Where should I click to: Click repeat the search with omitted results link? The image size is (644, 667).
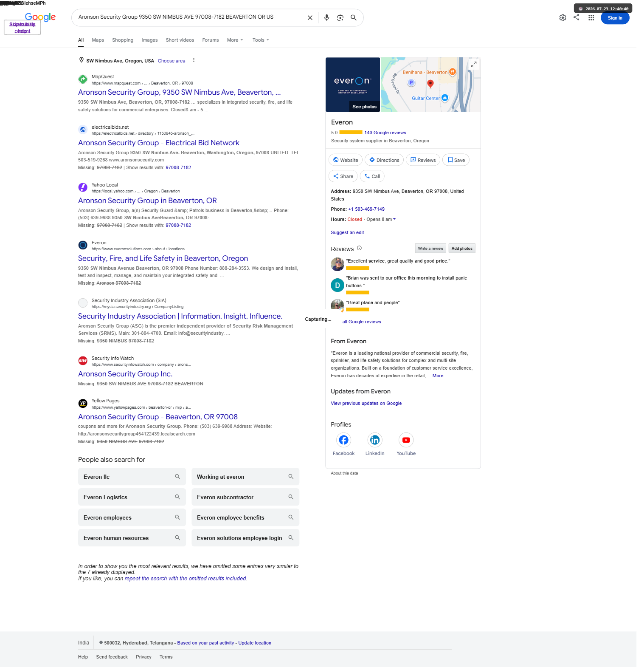click(x=186, y=578)
